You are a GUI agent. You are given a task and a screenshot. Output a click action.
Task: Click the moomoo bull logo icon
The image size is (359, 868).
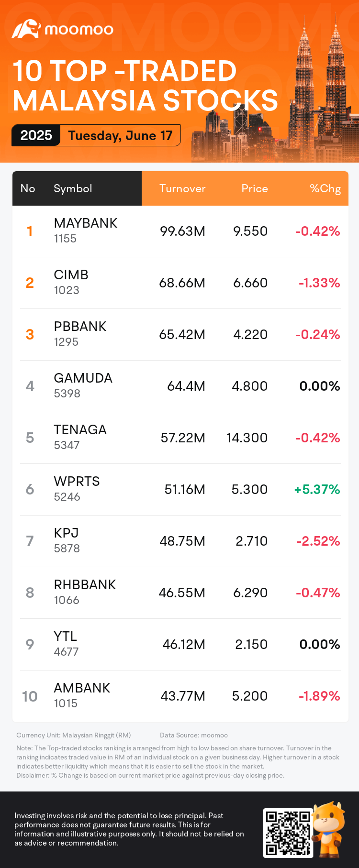coord(25,29)
